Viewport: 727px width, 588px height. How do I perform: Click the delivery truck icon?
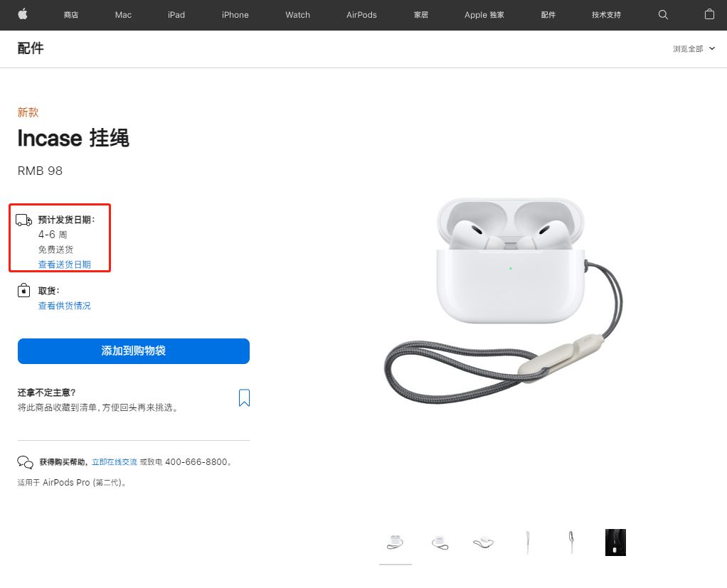23,220
